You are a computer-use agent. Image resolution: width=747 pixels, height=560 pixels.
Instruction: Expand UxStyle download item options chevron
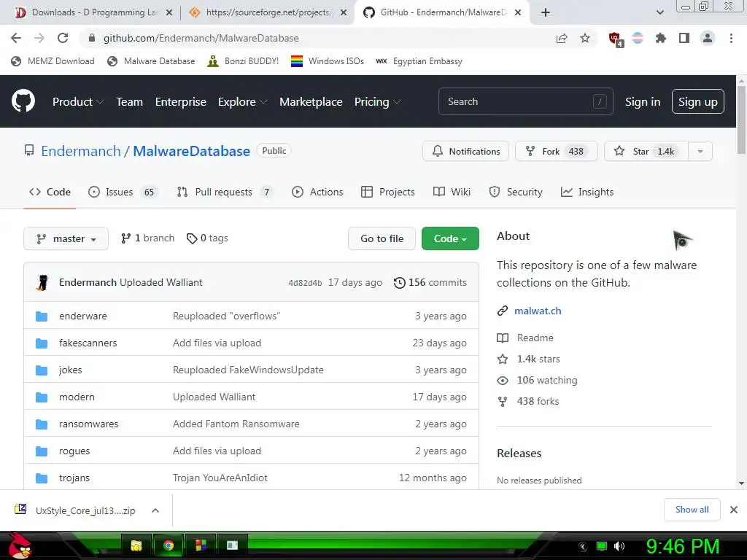pyautogui.click(x=155, y=510)
